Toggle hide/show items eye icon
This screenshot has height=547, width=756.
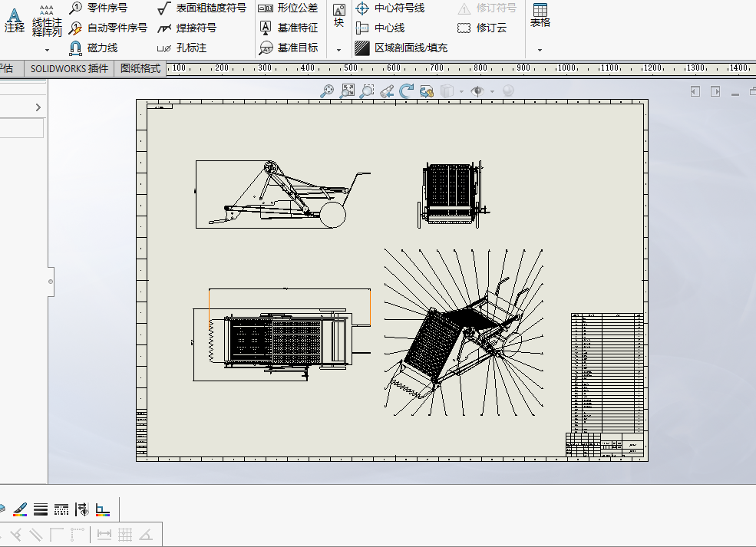click(477, 91)
